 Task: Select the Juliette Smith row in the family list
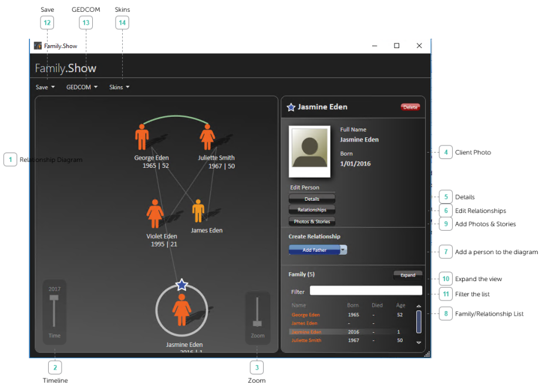[x=352, y=340]
